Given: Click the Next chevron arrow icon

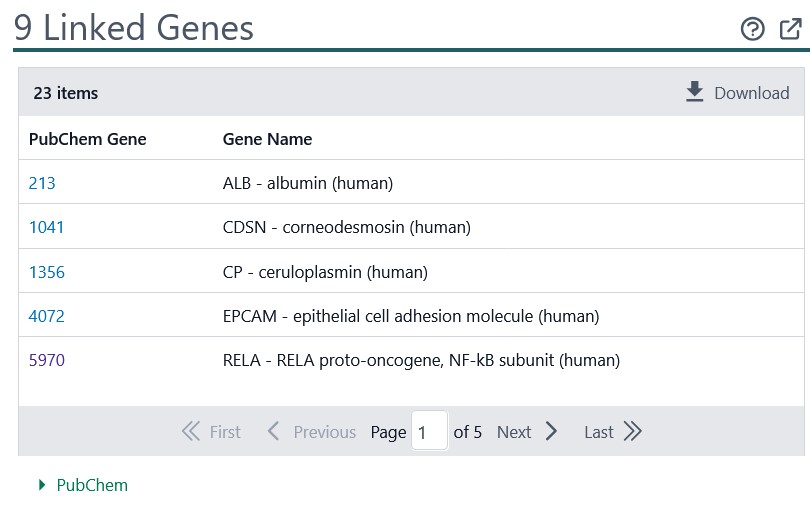Looking at the screenshot, I should (x=551, y=431).
